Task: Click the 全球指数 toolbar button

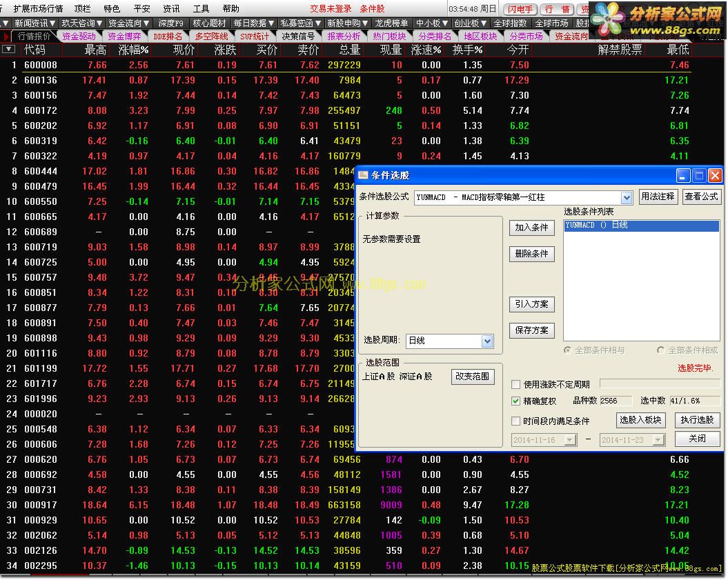Action: pos(510,23)
